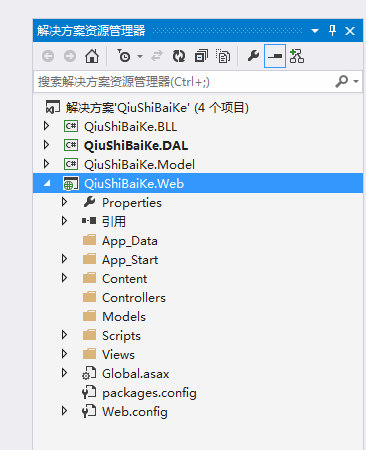Click the Controllers folder icon

(x=89, y=297)
